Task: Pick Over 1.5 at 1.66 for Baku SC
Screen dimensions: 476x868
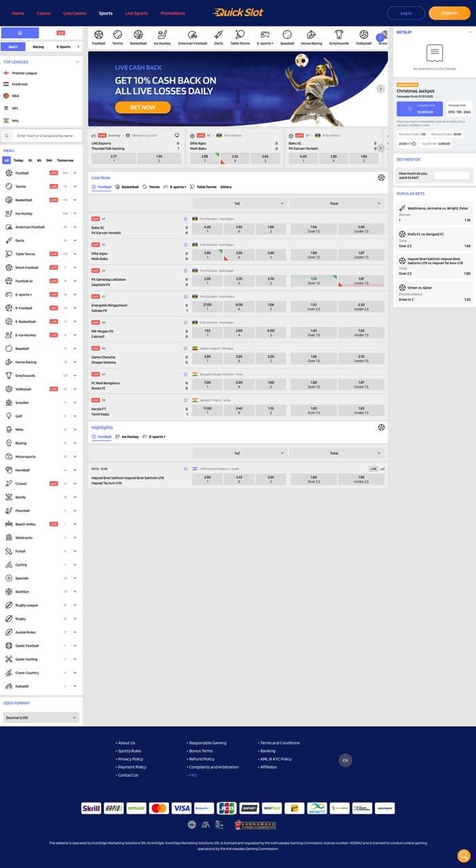Action: point(314,229)
